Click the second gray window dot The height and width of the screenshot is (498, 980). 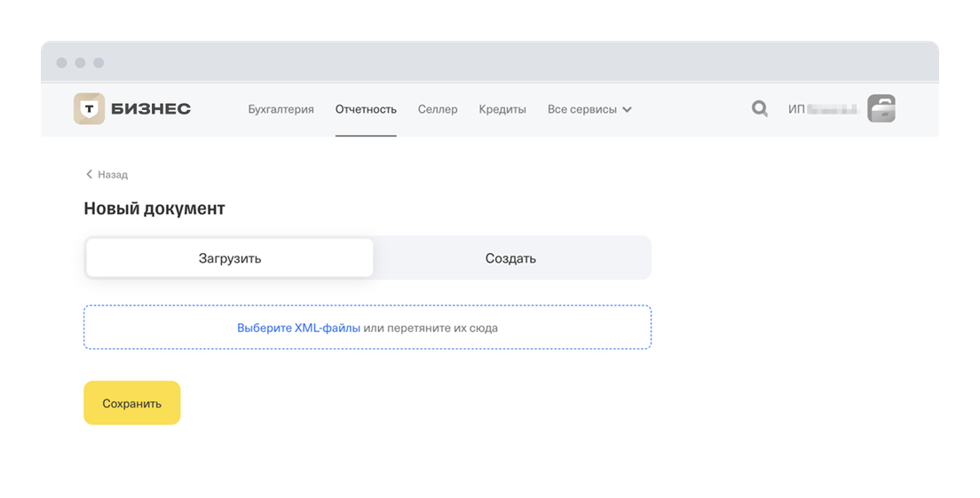click(80, 63)
